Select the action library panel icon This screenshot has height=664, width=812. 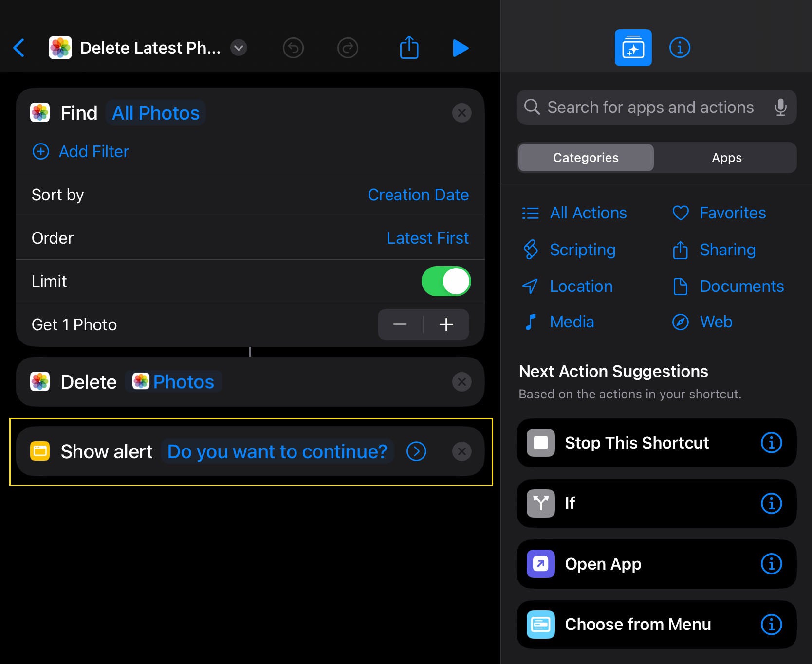(633, 48)
